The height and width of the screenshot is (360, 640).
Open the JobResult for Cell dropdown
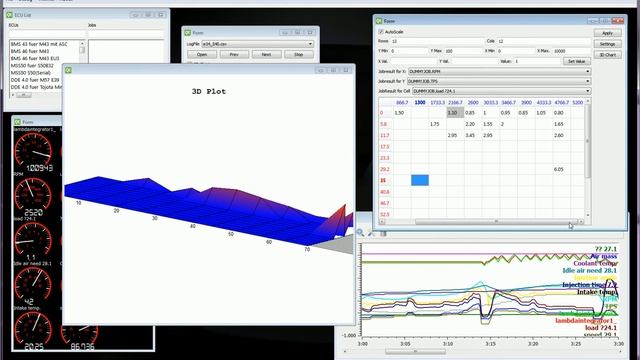click(x=501, y=91)
